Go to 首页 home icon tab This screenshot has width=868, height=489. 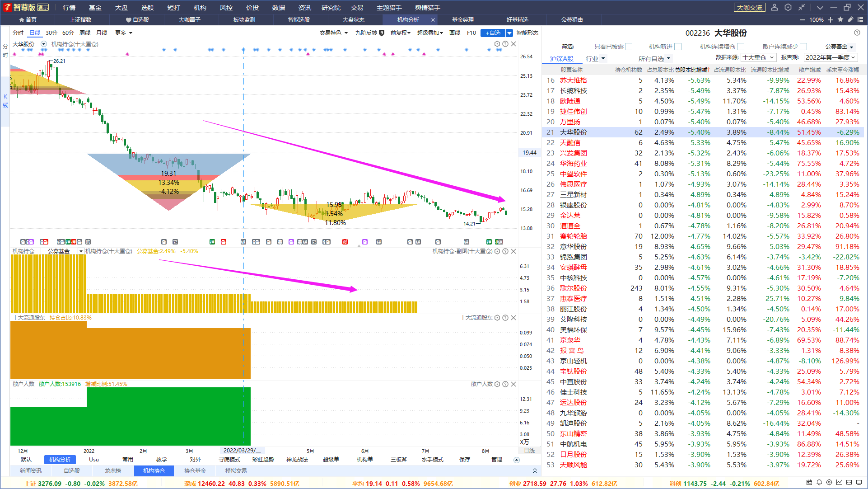pyautogui.click(x=28, y=20)
